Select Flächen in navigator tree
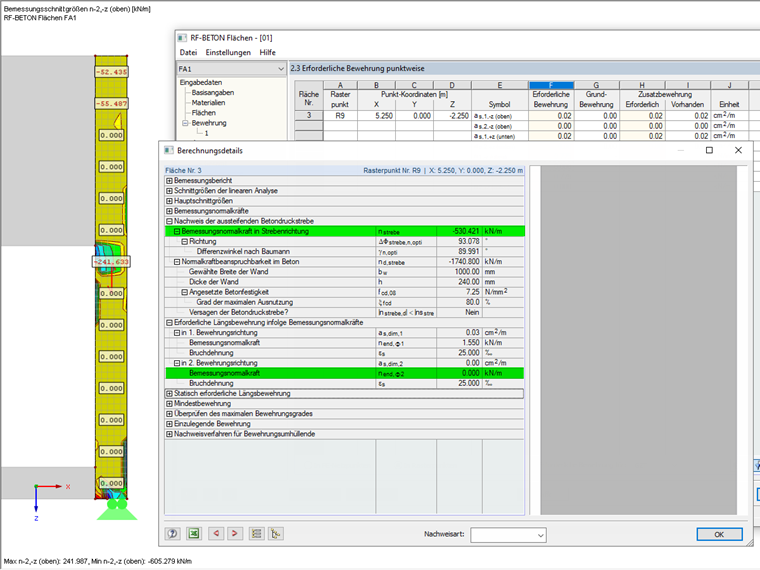 pos(203,113)
